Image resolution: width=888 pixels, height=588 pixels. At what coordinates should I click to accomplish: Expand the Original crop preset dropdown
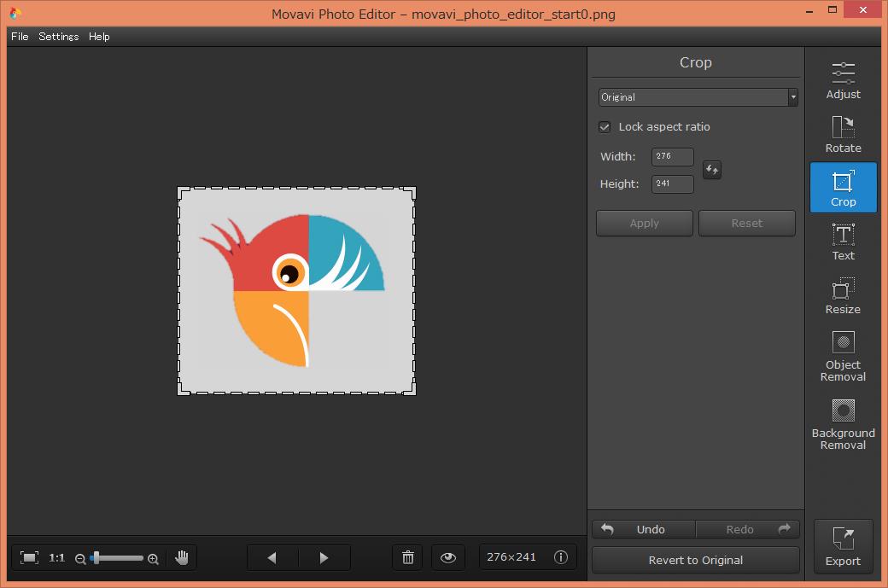[x=698, y=97]
